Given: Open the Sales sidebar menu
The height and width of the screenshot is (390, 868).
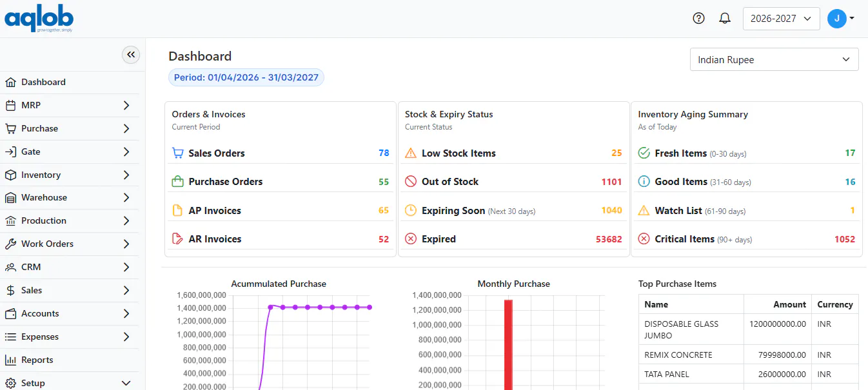Looking at the screenshot, I should pos(69,290).
